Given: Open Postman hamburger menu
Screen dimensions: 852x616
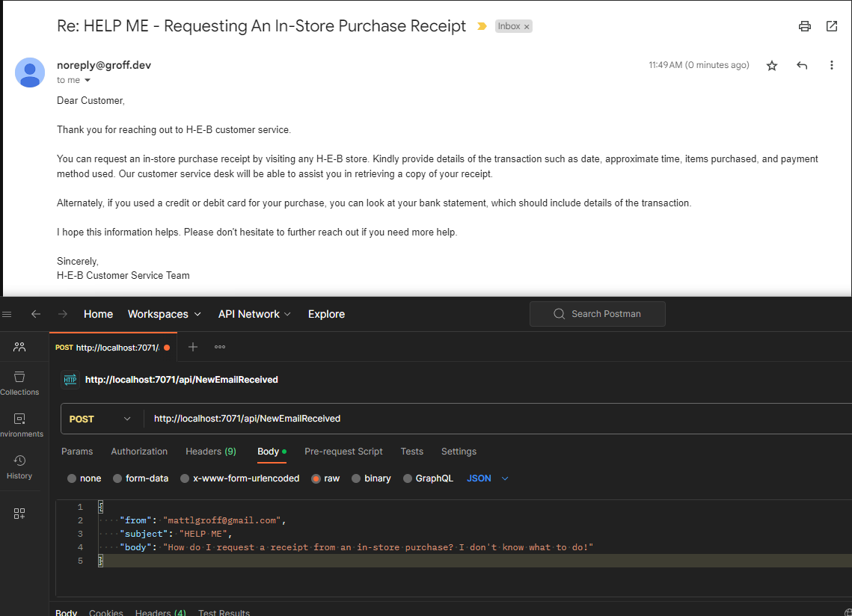Looking at the screenshot, I should [x=7, y=314].
